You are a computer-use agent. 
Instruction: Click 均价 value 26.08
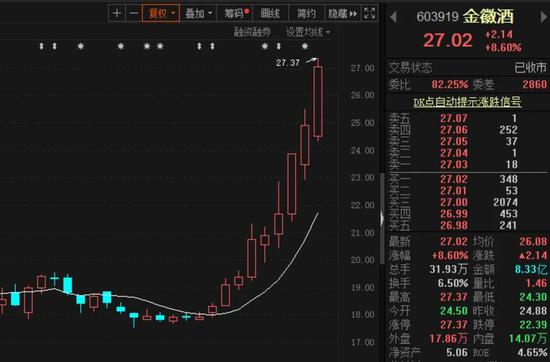click(533, 241)
